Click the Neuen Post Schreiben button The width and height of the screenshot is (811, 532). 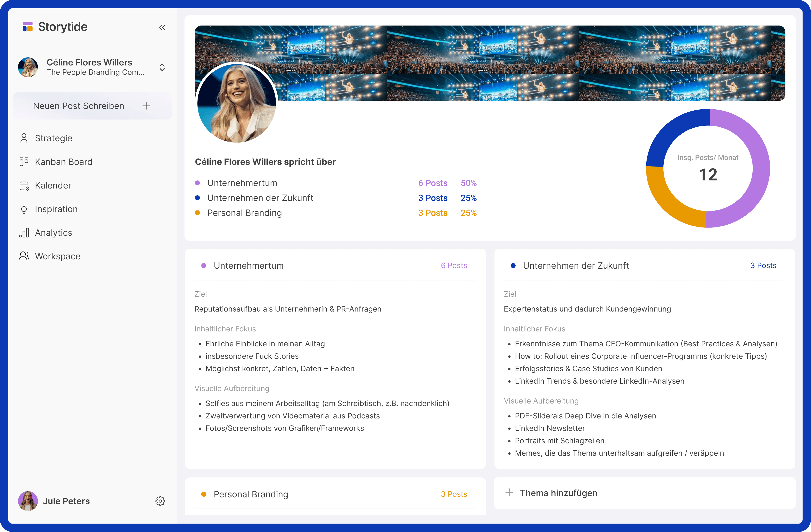(79, 106)
